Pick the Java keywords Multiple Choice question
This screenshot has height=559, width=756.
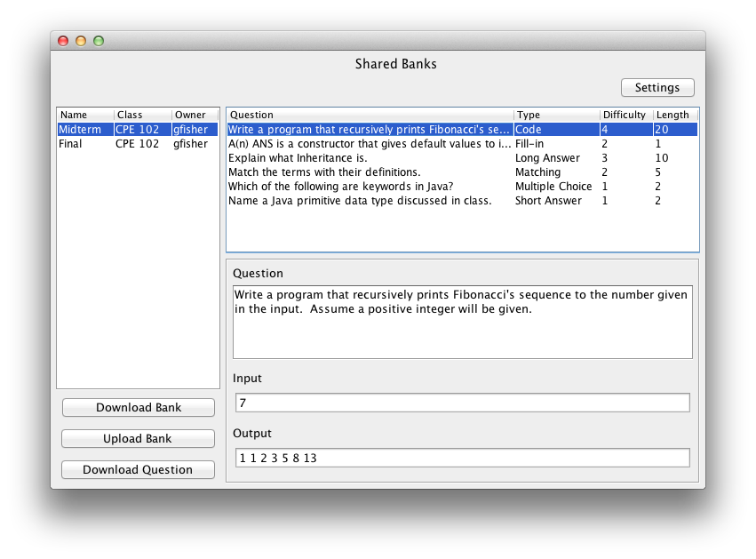tap(370, 187)
